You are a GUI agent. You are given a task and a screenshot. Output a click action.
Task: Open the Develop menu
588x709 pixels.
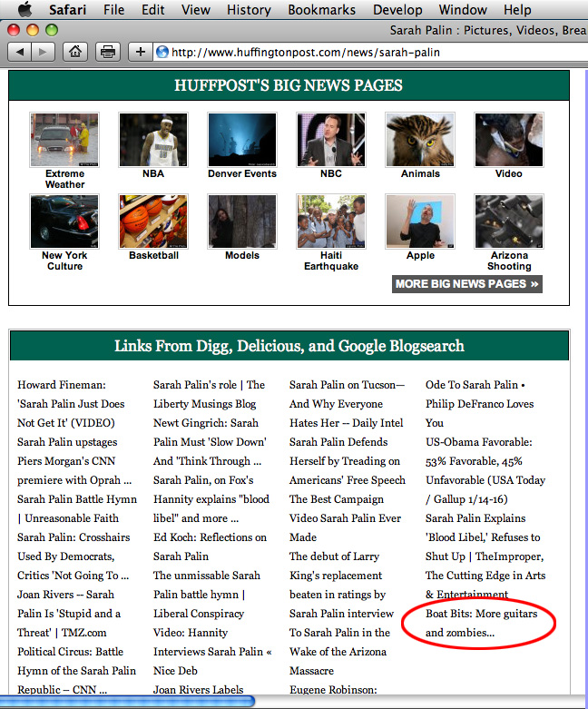coord(397,9)
